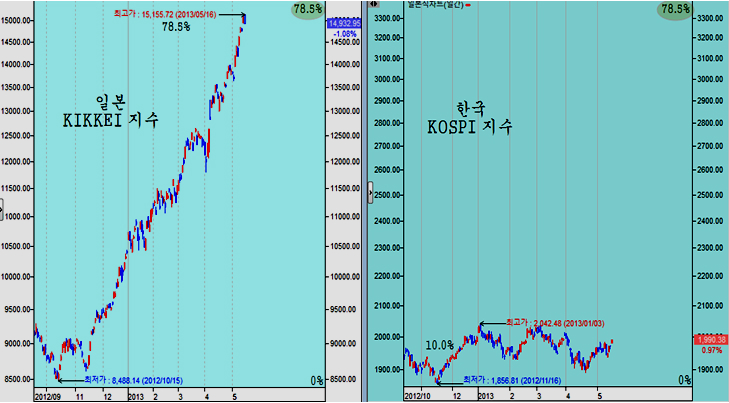Image resolution: width=729 pixels, height=403 pixels.
Task: Expand the collapsed side handle at far left edge
Action: (1, 209)
